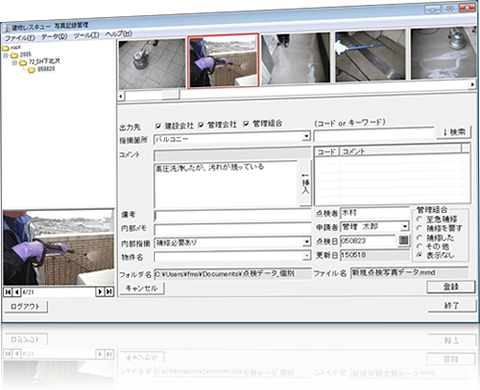Open the 内部指摘 dropdown

pos(307,242)
